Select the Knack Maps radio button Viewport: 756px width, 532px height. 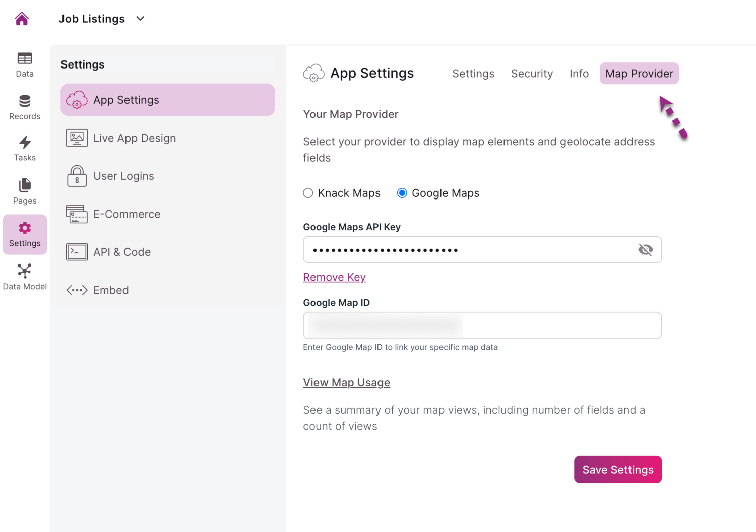[x=308, y=193]
